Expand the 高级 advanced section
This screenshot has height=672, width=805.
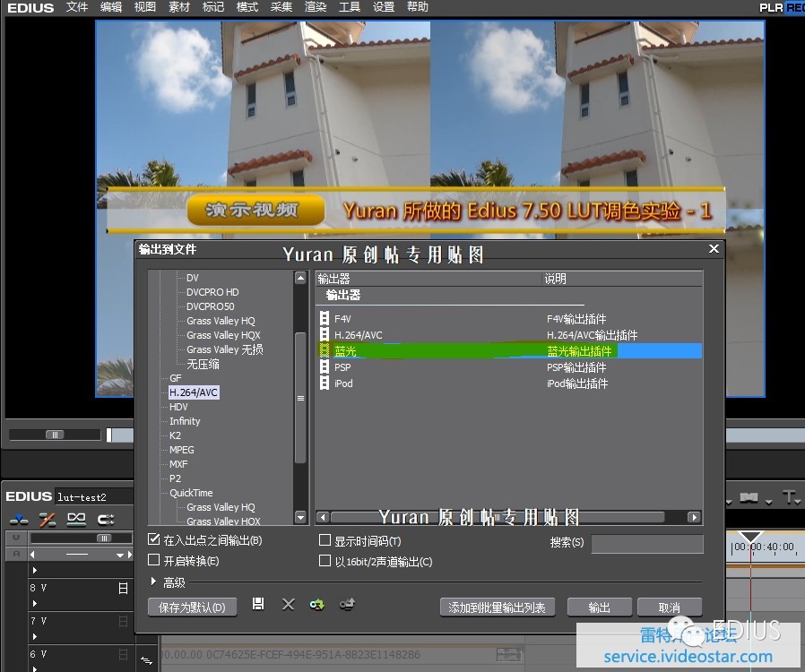tap(154, 582)
